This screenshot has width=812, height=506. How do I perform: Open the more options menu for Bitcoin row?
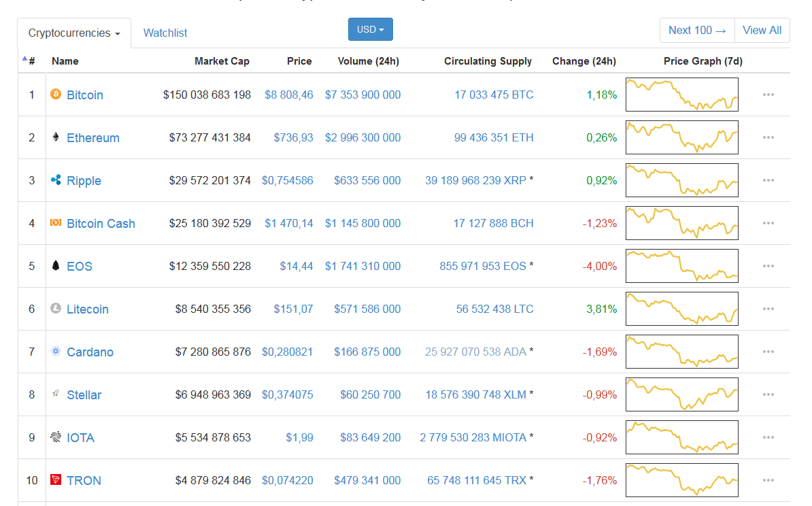click(768, 95)
